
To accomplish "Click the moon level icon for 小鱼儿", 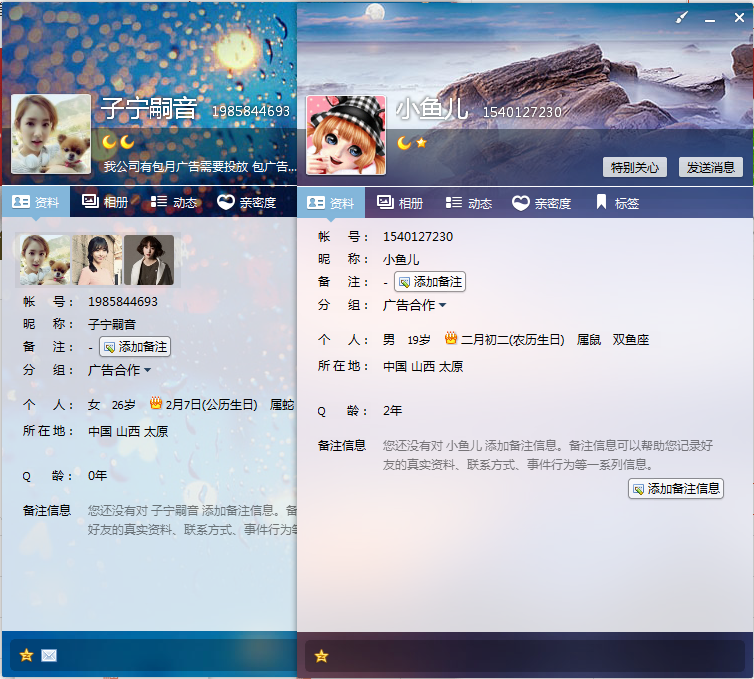I will pos(404,143).
